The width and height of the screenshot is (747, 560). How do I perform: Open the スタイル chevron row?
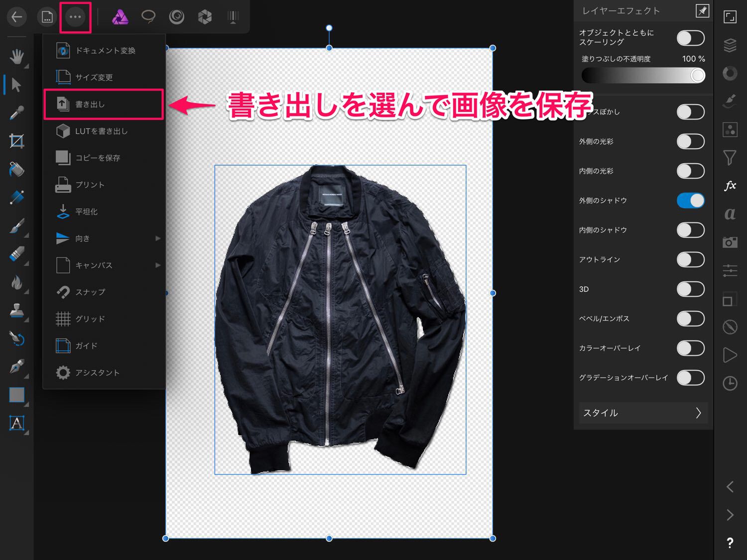point(642,413)
